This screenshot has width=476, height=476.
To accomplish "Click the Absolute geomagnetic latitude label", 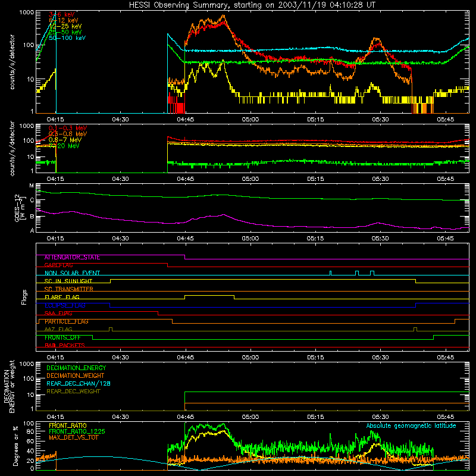I will coord(411,426).
